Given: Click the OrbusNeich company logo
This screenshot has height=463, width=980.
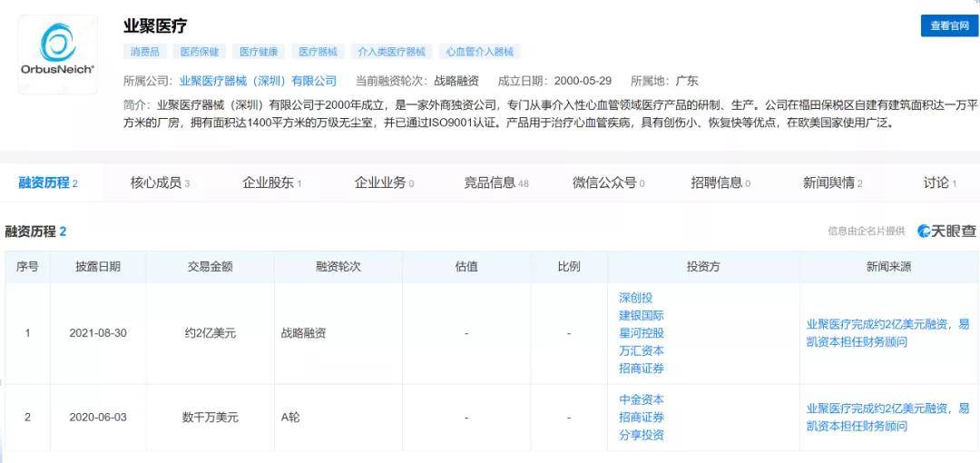Looking at the screenshot, I should pyautogui.click(x=57, y=54).
